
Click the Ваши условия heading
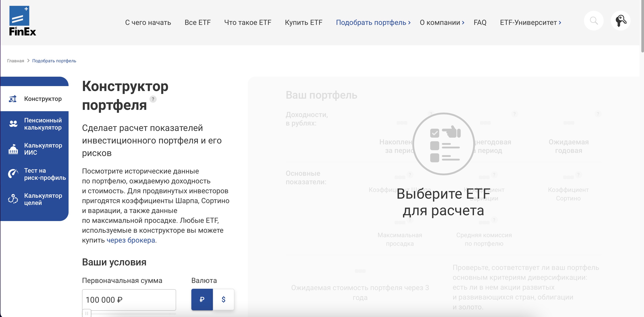tap(114, 262)
